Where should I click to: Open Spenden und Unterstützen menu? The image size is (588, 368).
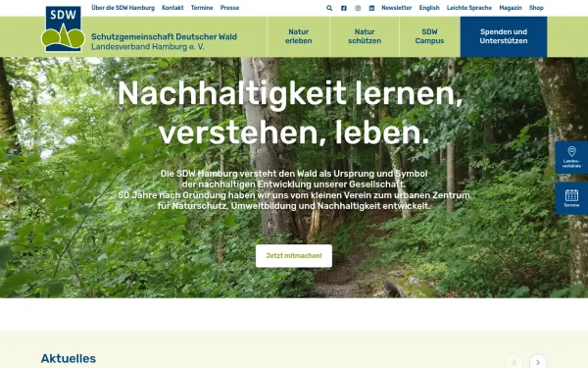pyautogui.click(x=504, y=36)
